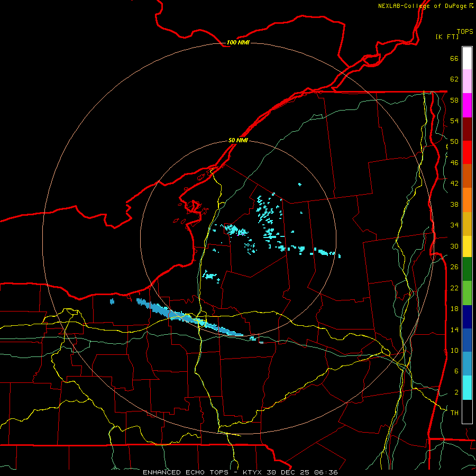Image resolution: width=476 pixels, height=476 pixels.
Task: Click the '38' legend value label
Action: 454,204
